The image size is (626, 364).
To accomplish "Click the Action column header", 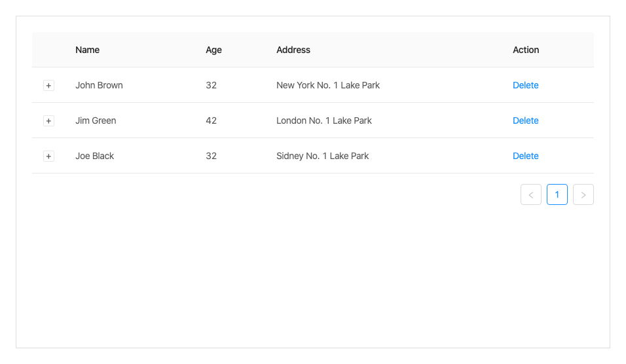I will (x=526, y=50).
